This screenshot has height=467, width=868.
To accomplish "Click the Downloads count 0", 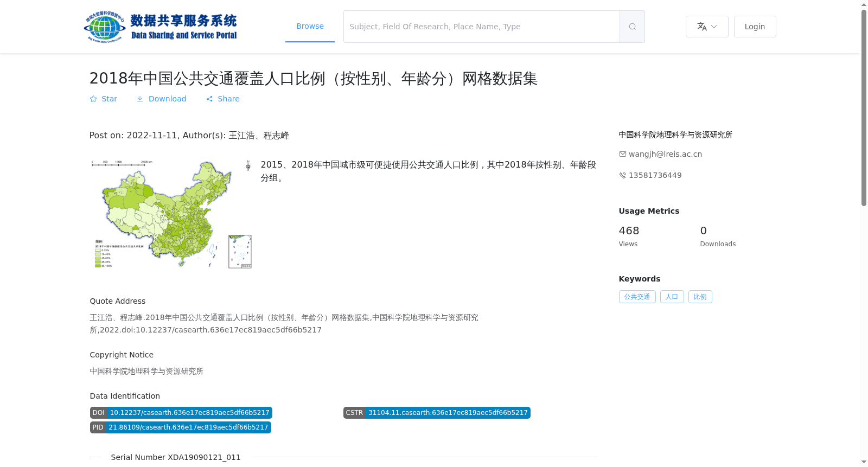I will tap(703, 231).
